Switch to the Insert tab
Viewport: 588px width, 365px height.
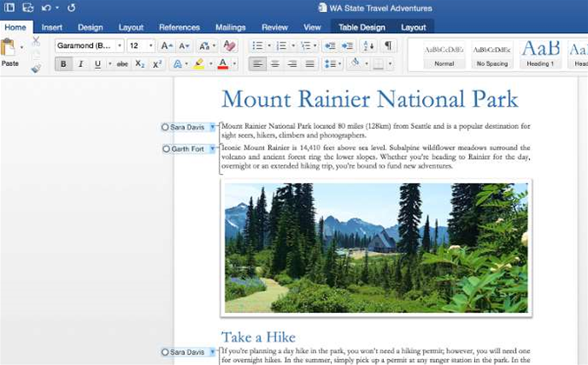52,27
